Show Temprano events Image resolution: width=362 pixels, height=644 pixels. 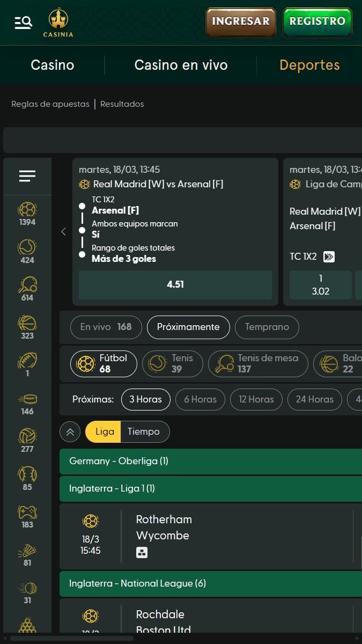click(267, 327)
